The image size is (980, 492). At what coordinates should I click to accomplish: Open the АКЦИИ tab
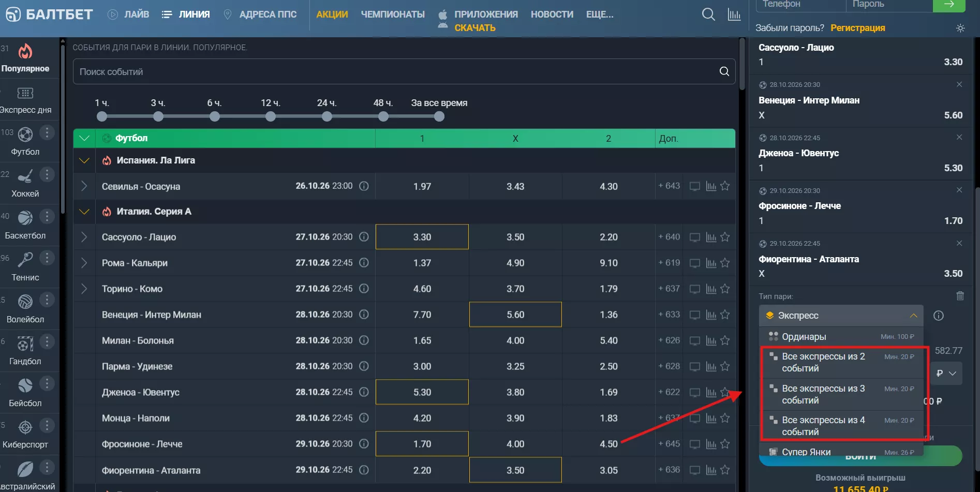[x=332, y=14]
